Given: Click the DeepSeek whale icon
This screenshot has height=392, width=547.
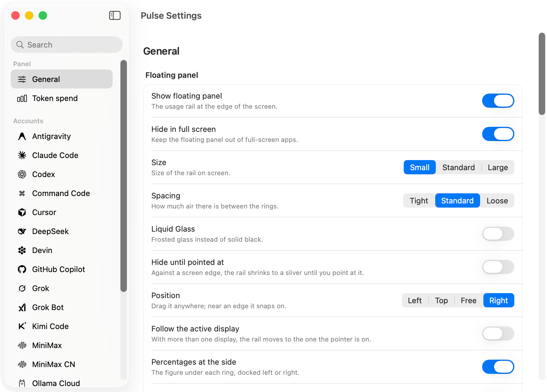Looking at the screenshot, I should pos(22,231).
